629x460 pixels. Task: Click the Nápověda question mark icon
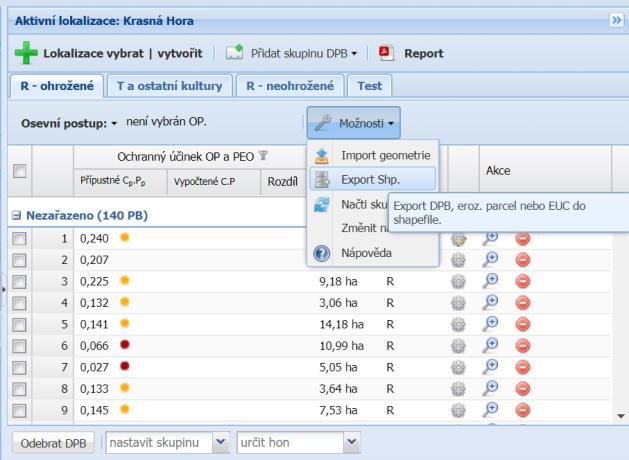(x=322, y=253)
